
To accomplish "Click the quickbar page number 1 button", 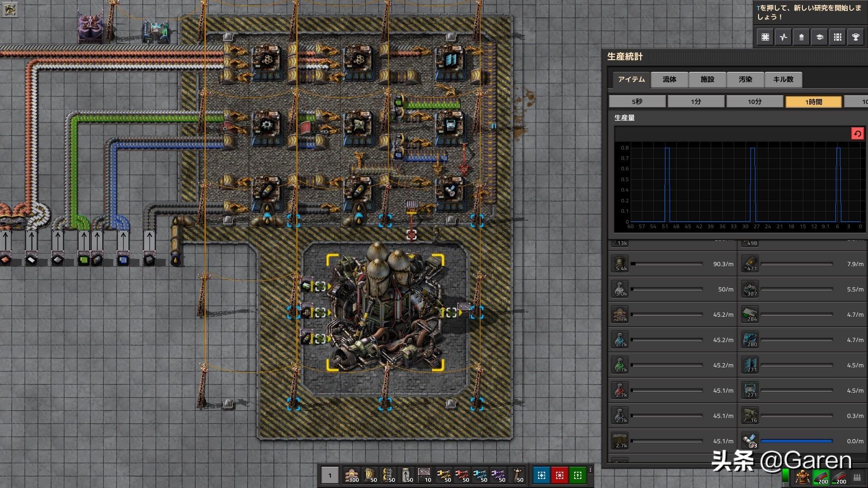I will (x=330, y=475).
